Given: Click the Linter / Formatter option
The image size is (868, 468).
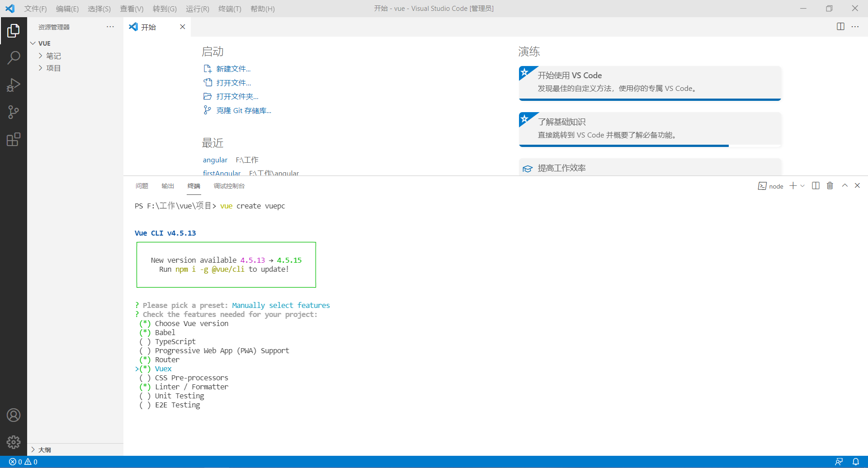Looking at the screenshot, I should click(x=192, y=387).
